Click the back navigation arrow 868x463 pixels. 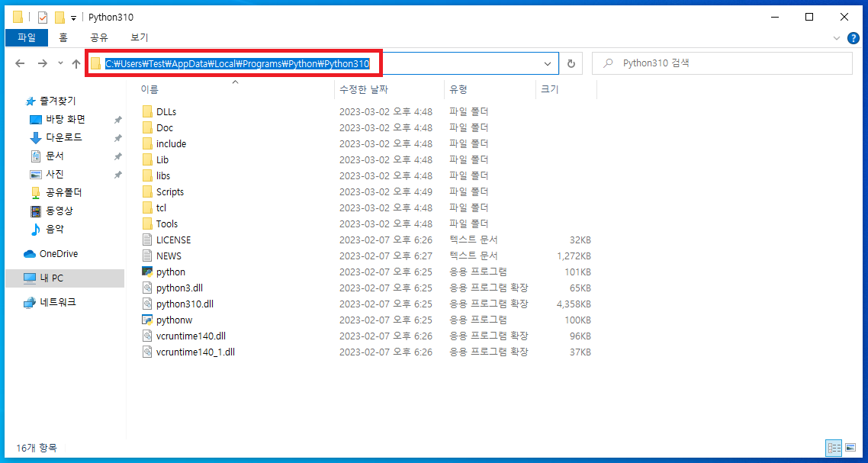(x=21, y=63)
